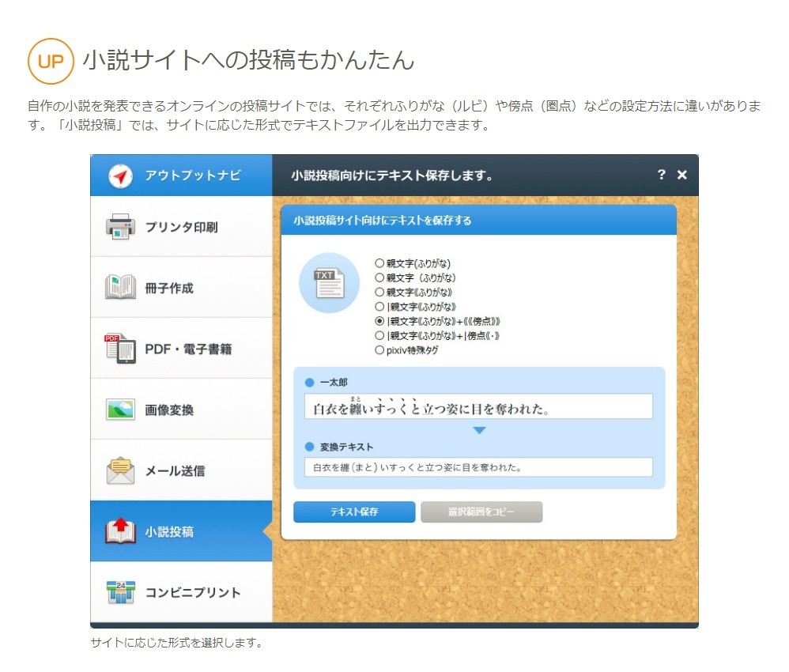
Task: Select 親文字(ふりがな) half-width parentheses option
Action: [413, 263]
